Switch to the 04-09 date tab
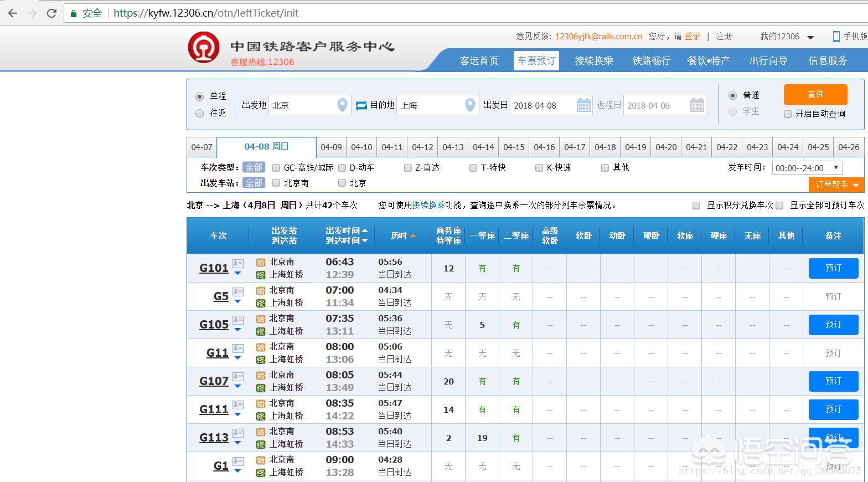Viewport: 868px width, 482px height. coord(331,147)
